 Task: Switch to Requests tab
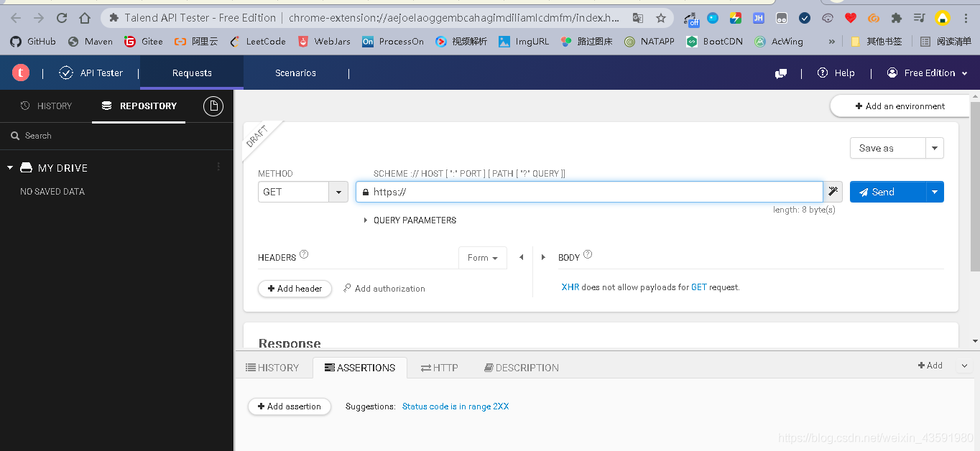[192, 73]
